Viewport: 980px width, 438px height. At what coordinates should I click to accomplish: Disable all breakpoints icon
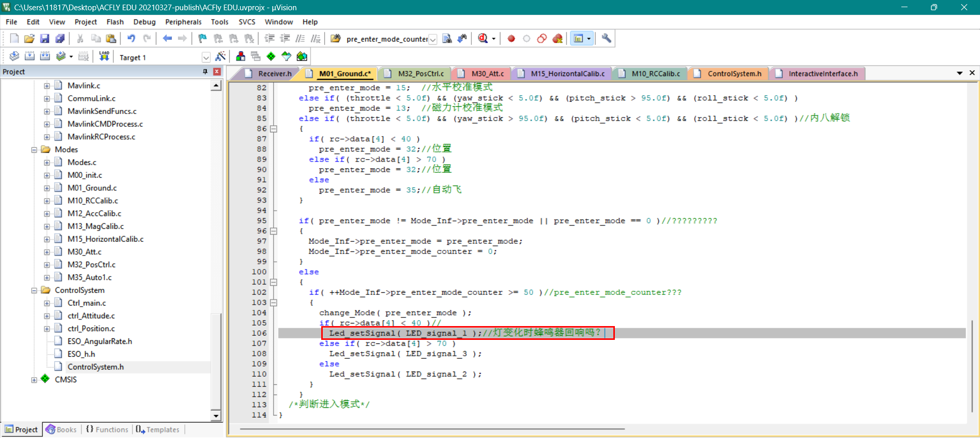click(542, 38)
